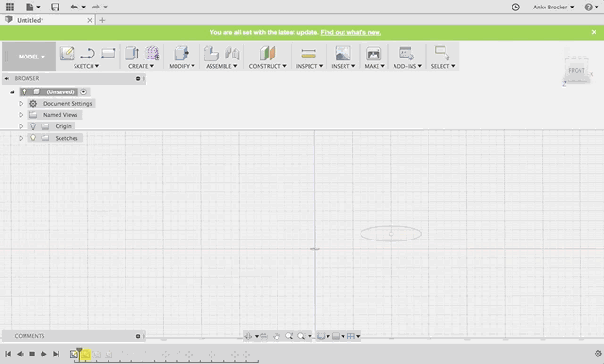Open the SELECT dropdown menu
Image resolution: width=604 pixels, height=364 pixels.
coord(443,66)
